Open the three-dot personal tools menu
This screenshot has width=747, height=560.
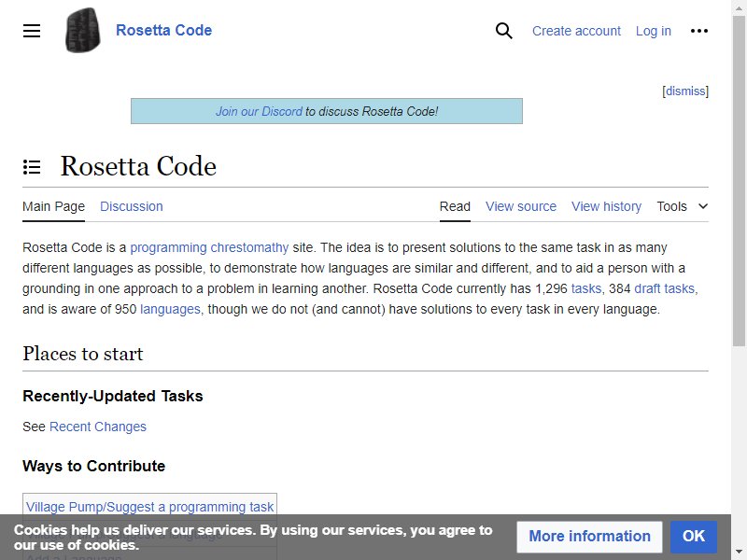(698, 31)
